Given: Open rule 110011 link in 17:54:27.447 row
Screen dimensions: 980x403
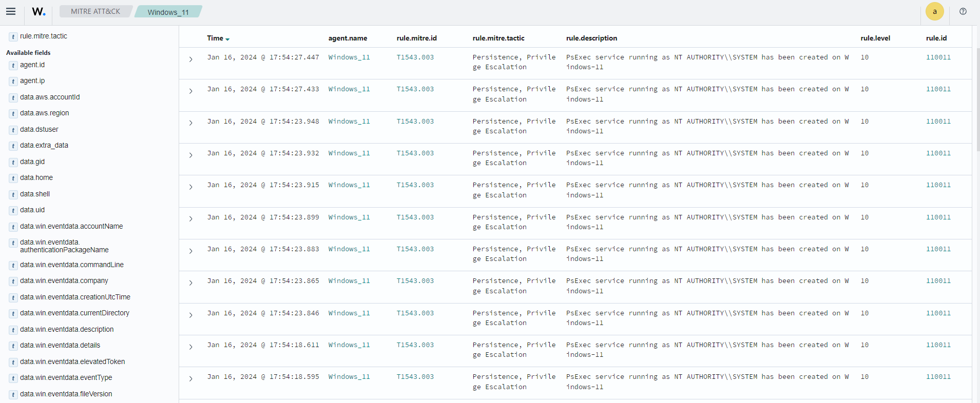Looking at the screenshot, I should click(x=938, y=57).
